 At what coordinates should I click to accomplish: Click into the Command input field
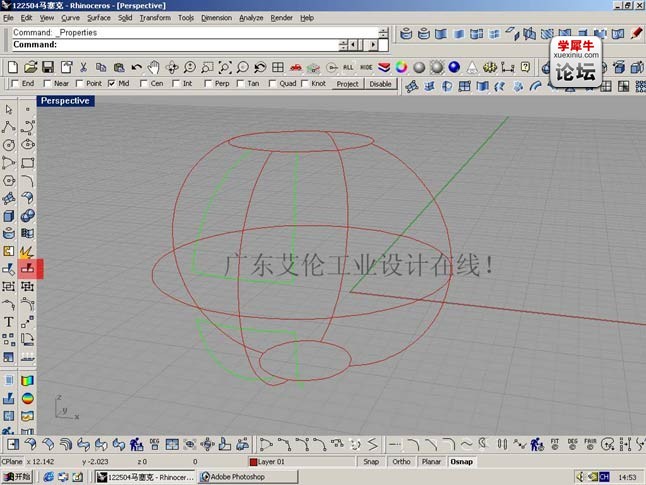click(175, 45)
